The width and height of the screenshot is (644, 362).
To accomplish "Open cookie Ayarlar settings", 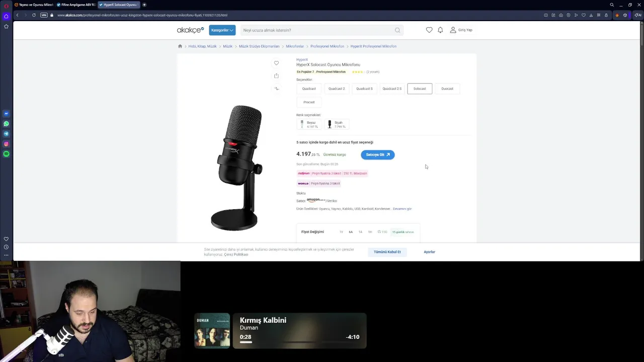I will pos(429,252).
